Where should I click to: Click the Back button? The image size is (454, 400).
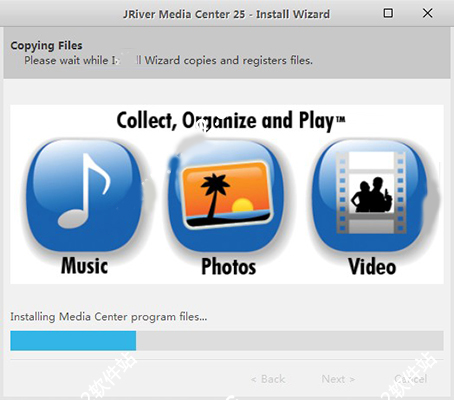(x=268, y=379)
